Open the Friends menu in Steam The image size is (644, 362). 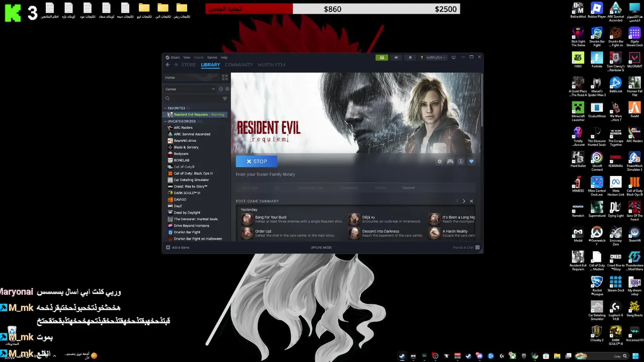[x=199, y=57]
